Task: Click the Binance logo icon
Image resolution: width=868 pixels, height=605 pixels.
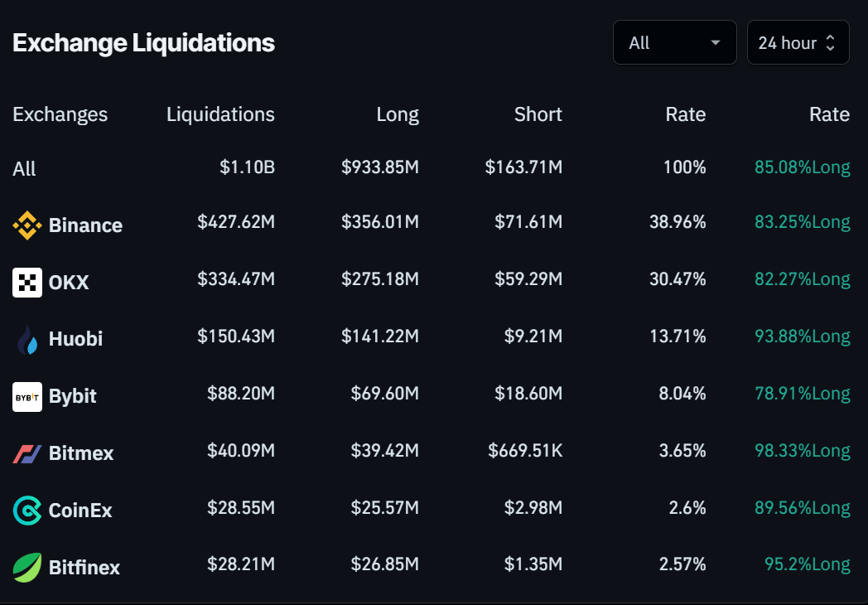Action: 27,225
